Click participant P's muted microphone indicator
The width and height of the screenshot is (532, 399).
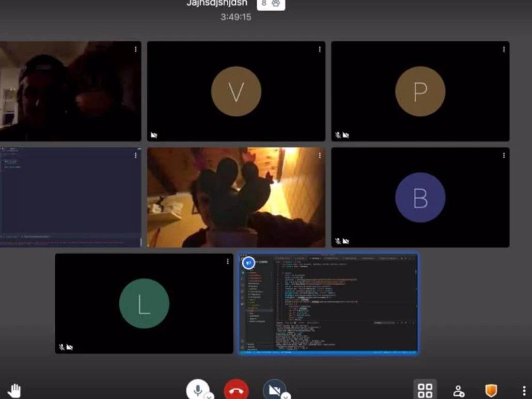tap(338, 135)
